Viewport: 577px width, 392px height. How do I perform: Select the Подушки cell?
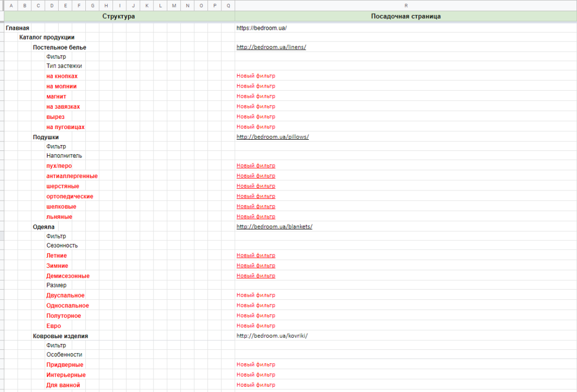(x=46, y=137)
